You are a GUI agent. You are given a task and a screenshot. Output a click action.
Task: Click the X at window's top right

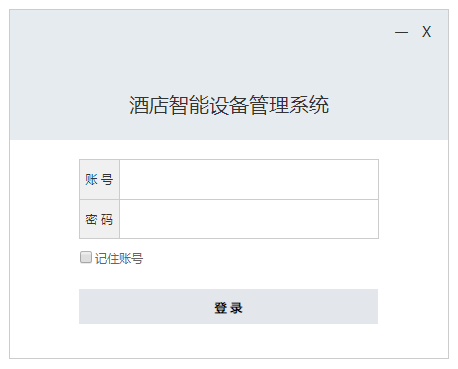pyautogui.click(x=426, y=32)
